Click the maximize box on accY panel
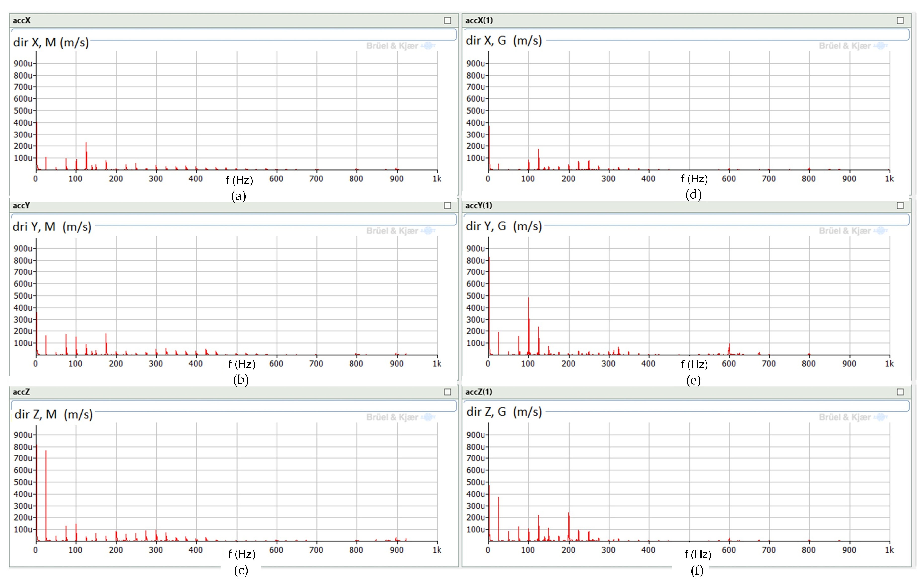The width and height of the screenshot is (924, 585). click(447, 206)
